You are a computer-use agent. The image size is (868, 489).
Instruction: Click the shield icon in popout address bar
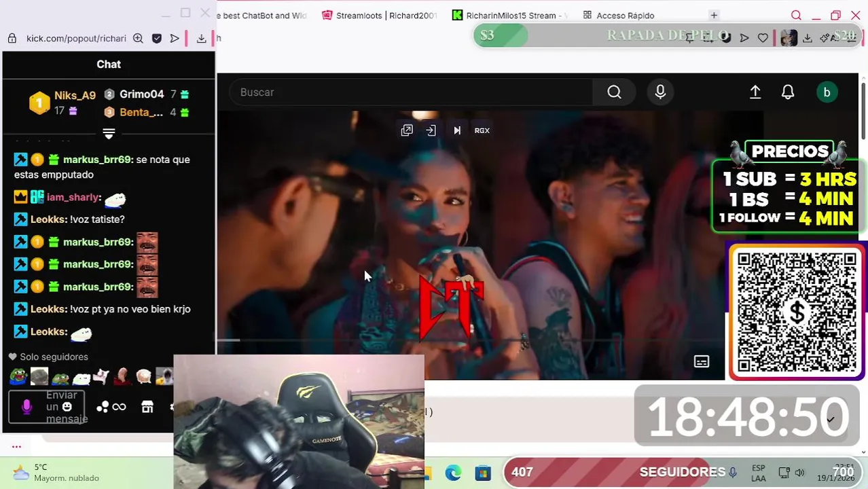click(157, 39)
